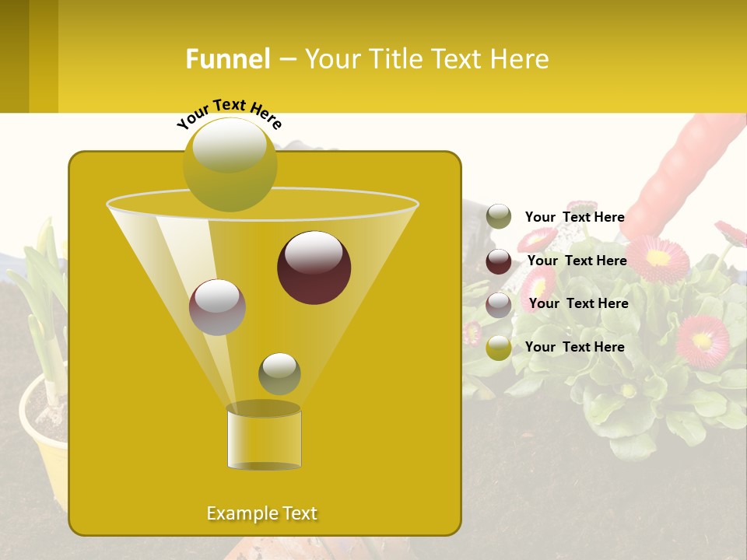
Task: Click the large green sphere above the funnel
Action: (230, 165)
